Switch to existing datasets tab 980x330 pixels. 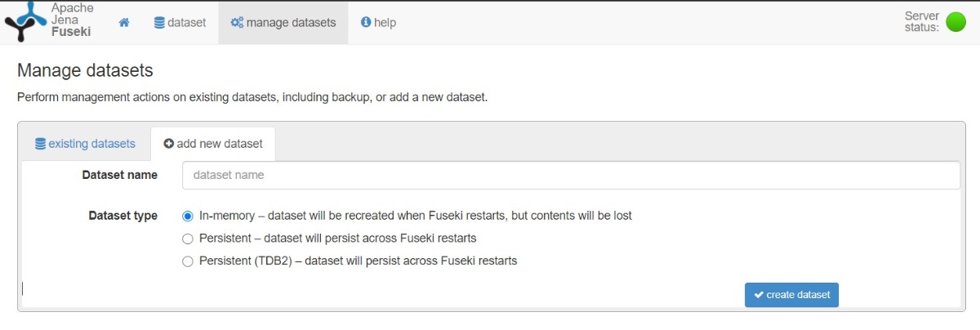pyautogui.click(x=85, y=144)
